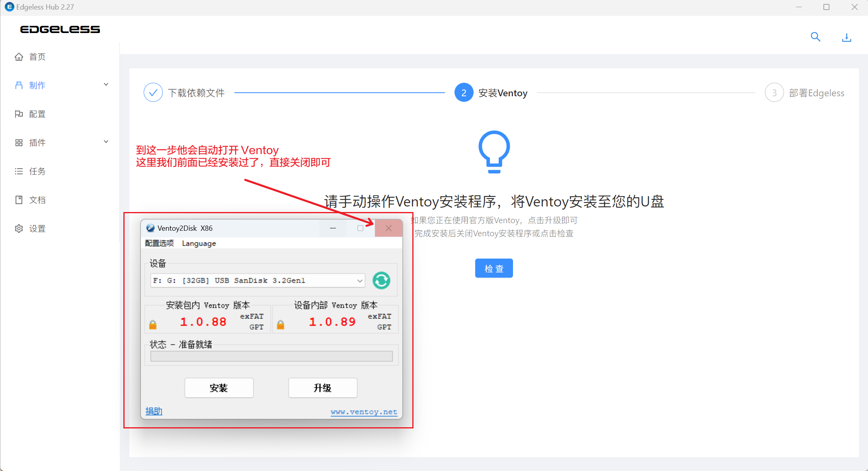Click the 部署Edgeless step label

coord(817,93)
